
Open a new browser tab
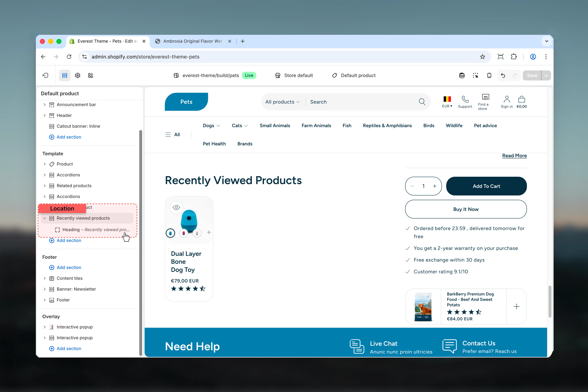point(243,41)
